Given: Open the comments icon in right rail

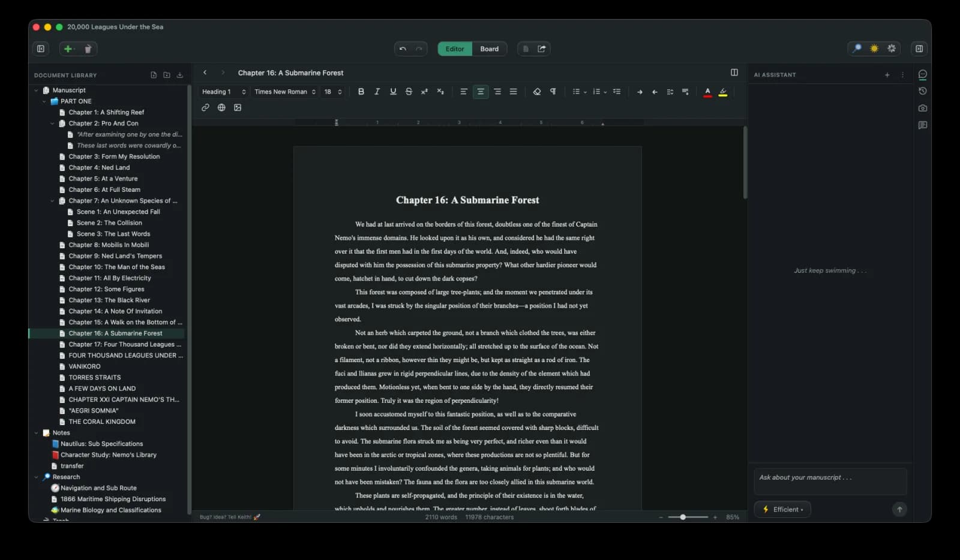Looking at the screenshot, I should [x=923, y=125].
